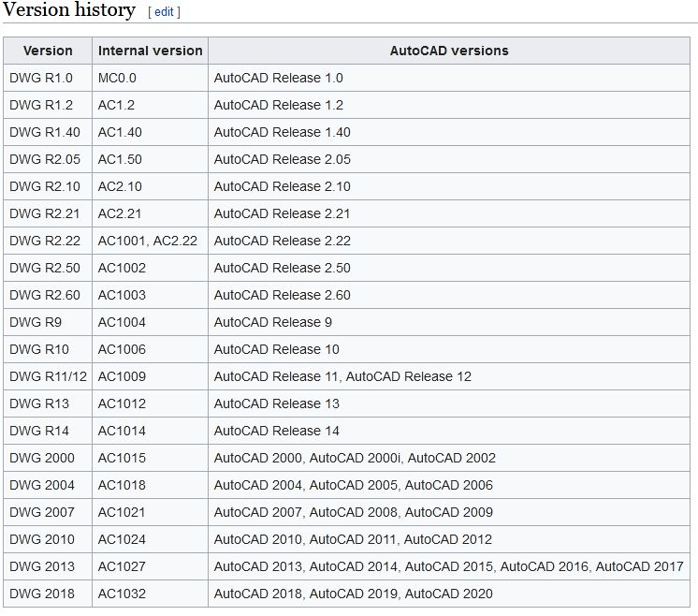Image resolution: width=698 pixels, height=616 pixels.
Task: Click the Internal version column header
Action: pos(150,51)
